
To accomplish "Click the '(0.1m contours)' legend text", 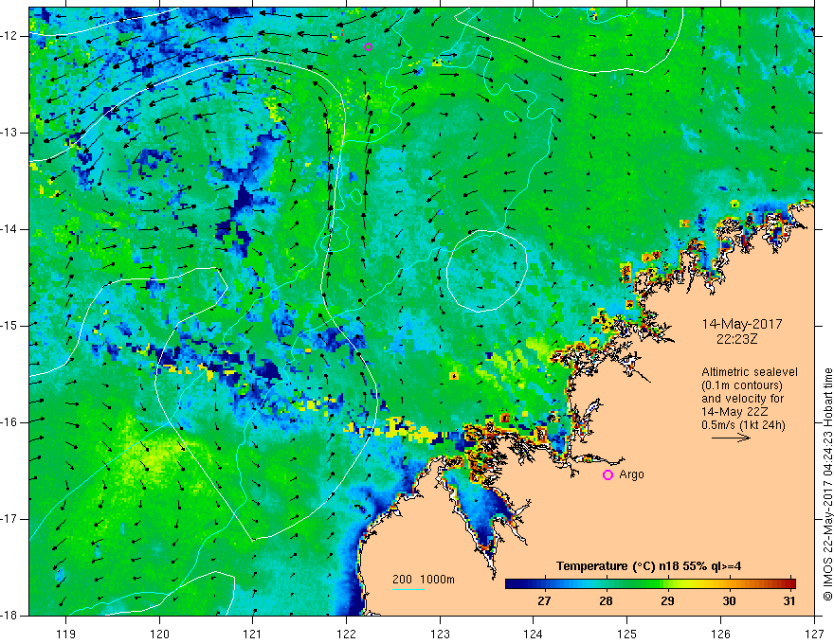I will 742,385.
